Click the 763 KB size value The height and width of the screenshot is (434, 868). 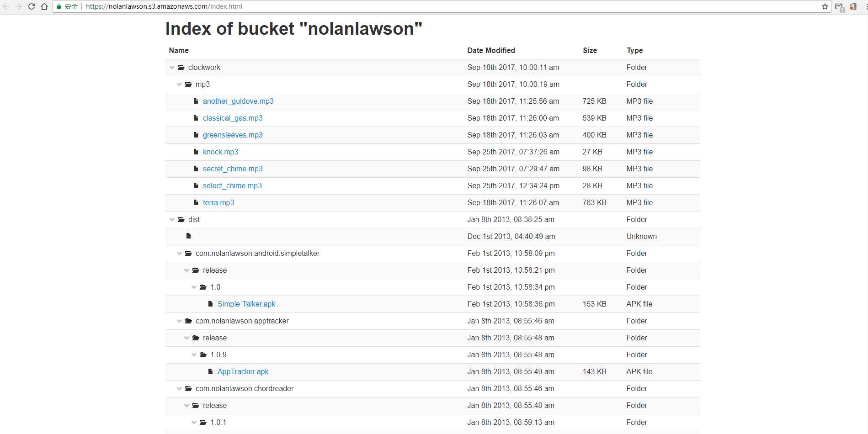coord(594,202)
